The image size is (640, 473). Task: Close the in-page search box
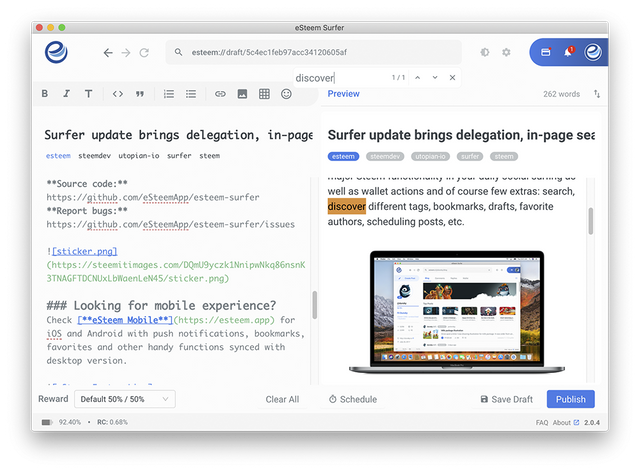point(452,78)
